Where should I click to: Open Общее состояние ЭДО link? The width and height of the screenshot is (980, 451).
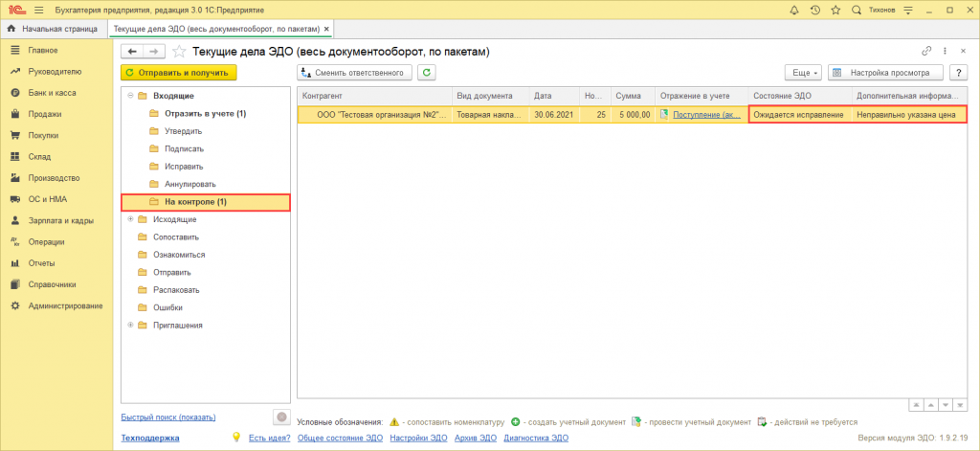point(340,438)
